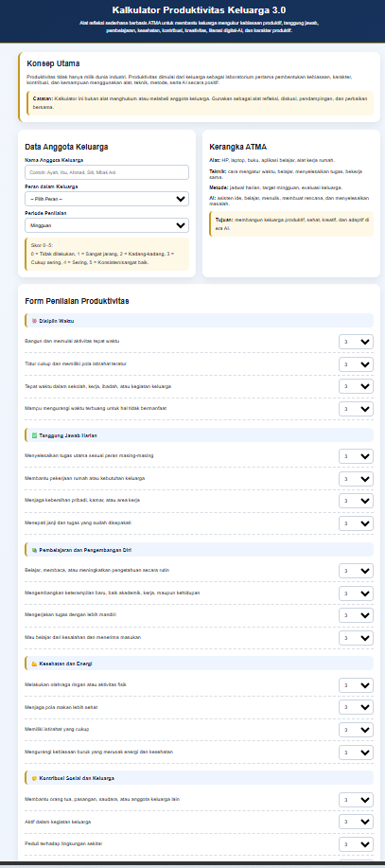
Task: Open score dropdown for Menyelesaikan tugas utama sesuai peran
Action: pos(356,456)
